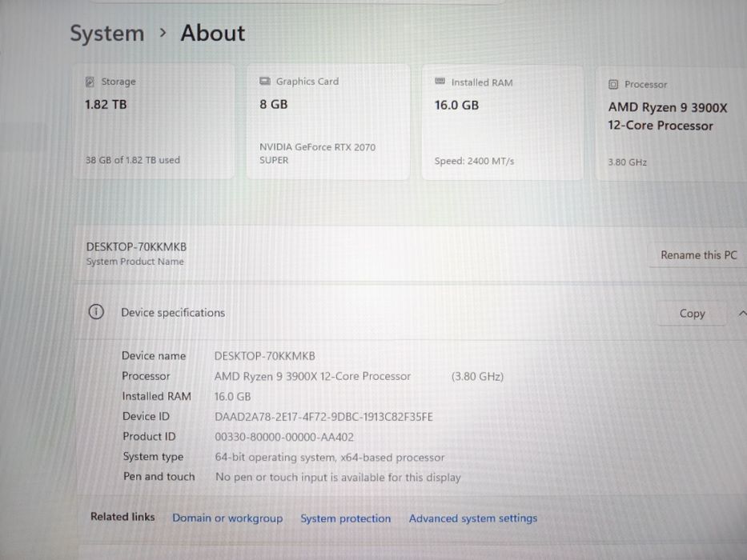Click the '38 GB of 1.82 TB used' text
The height and width of the screenshot is (560, 747).
[x=132, y=160]
